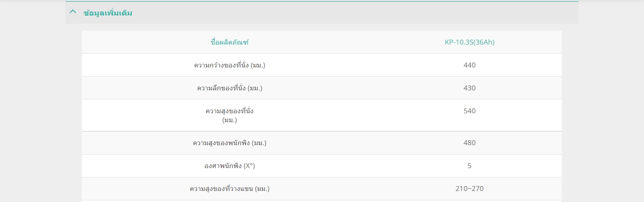Select the ความลึกของที่นั่ง (มม.) label
This screenshot has width=644, height=202.
[x=230, y=88]
